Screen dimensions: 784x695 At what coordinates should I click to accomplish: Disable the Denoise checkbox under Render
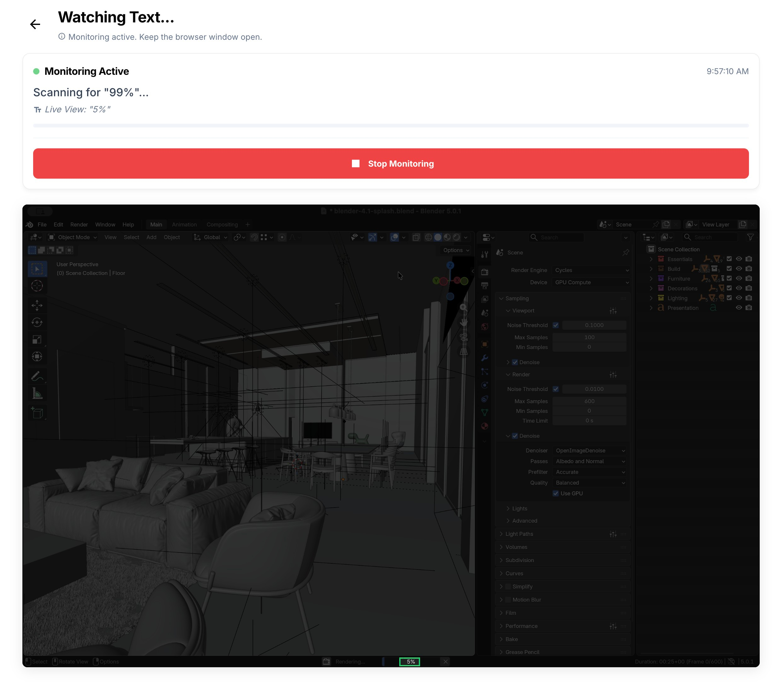click(515, 436)
